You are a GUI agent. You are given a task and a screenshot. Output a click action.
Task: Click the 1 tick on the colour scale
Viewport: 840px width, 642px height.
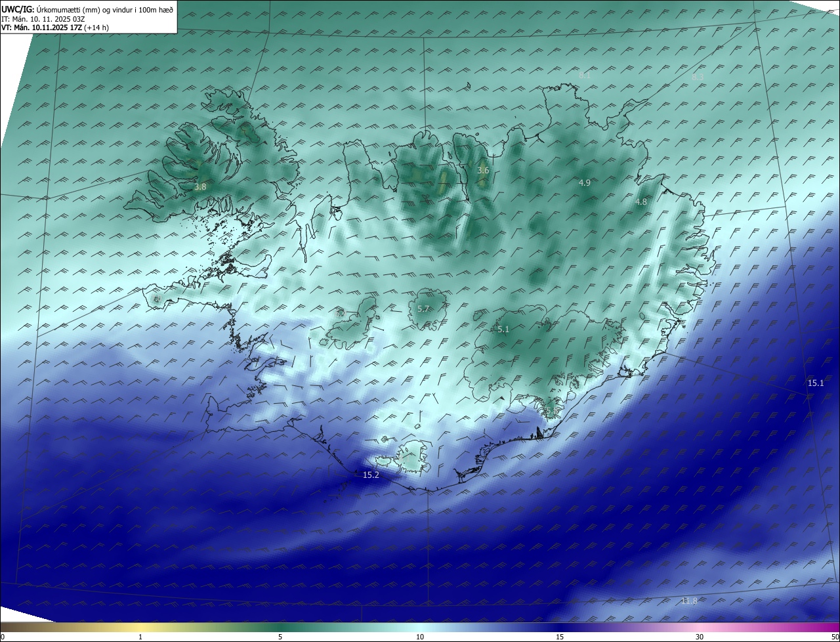tap(140, 637)
